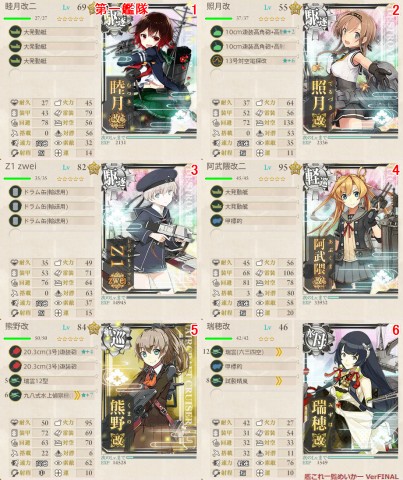
Task: Select Teruzuki's first 10cm high-angle gun icon
Action: (217, 32)
